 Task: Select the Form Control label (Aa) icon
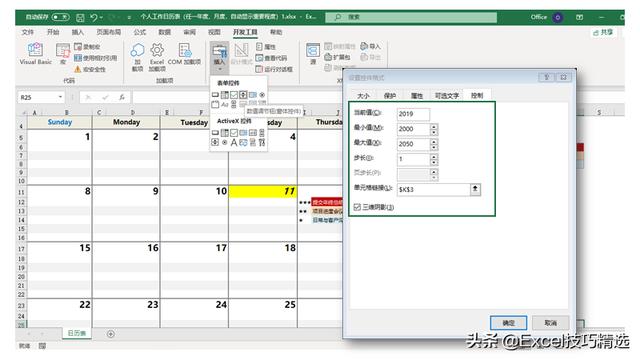pos(225,104)
